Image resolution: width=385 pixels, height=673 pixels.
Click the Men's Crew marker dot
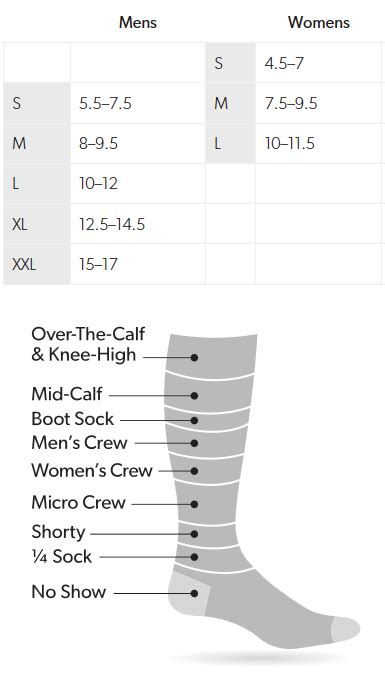pyautogui.click(x=194, y=443)
